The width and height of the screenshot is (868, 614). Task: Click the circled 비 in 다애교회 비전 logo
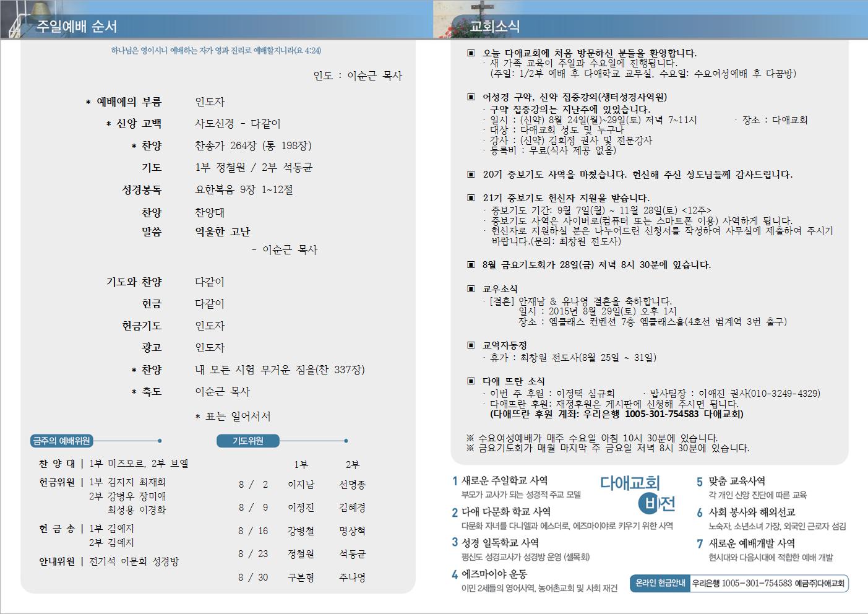coord(649,504)
